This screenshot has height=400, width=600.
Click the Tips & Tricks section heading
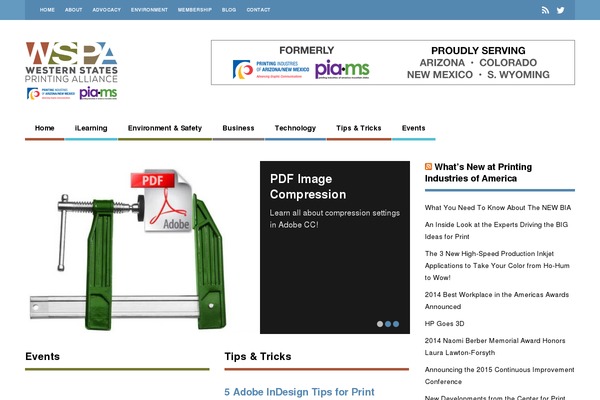(x=258, y=357)
